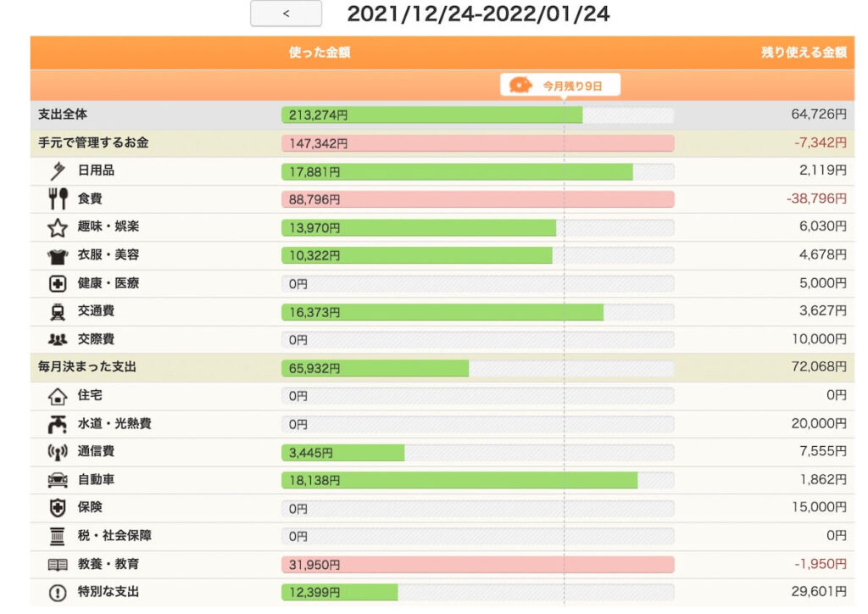Click the 213,274円 spent amount
The width and height of the screenshot is (868, 614).
[x=319, y=115]
